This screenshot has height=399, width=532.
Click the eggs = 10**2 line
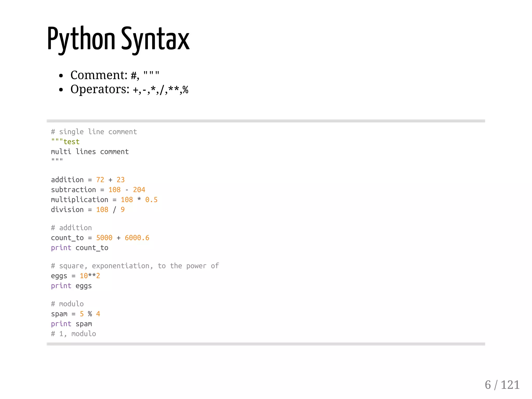click(75, 276)
